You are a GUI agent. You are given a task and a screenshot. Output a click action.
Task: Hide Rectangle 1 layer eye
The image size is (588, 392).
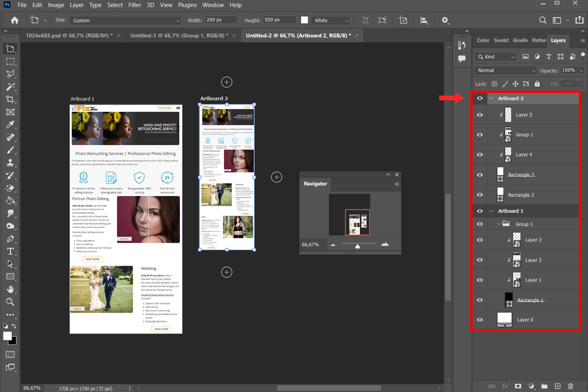click(x=479, y=300)
